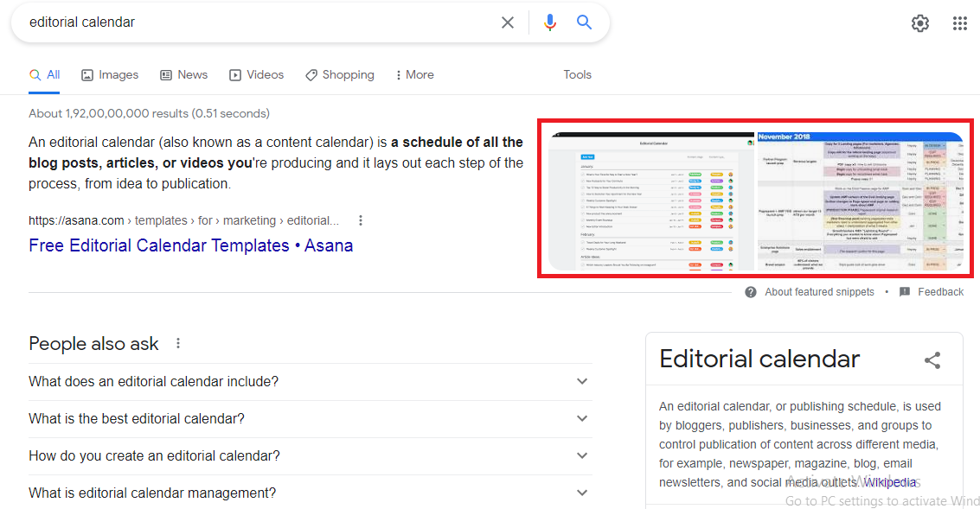This screenshot has height=509, width=980.
Task: Click the Feedback link
Action: 940,292
